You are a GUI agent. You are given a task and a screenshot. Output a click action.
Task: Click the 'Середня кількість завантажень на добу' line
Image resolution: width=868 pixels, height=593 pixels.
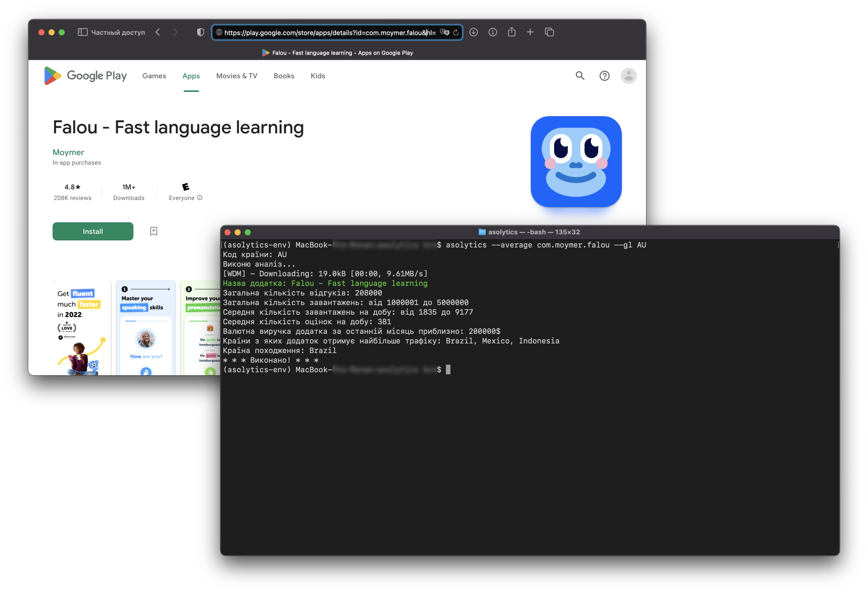click(348, 312)
